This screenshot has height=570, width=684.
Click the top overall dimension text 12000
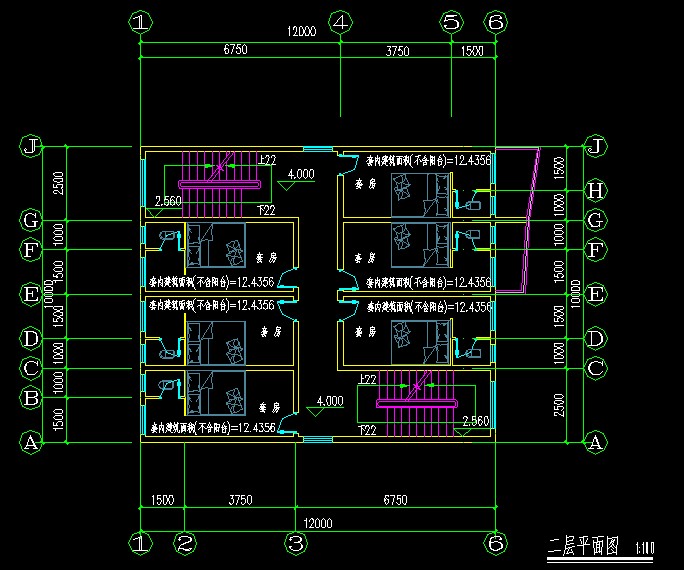[x=301, y=31]
